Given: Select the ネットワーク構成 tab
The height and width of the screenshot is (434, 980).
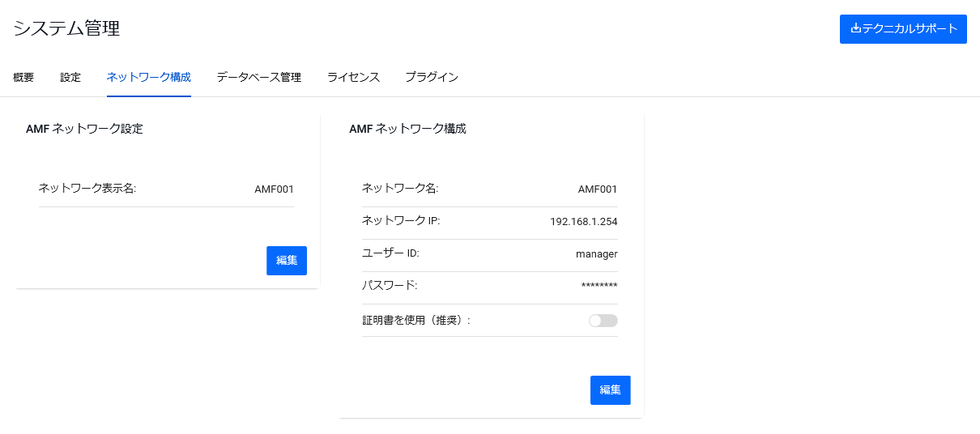Looking at the screenshot, I should pyautogui.click(x=149, y=78).
